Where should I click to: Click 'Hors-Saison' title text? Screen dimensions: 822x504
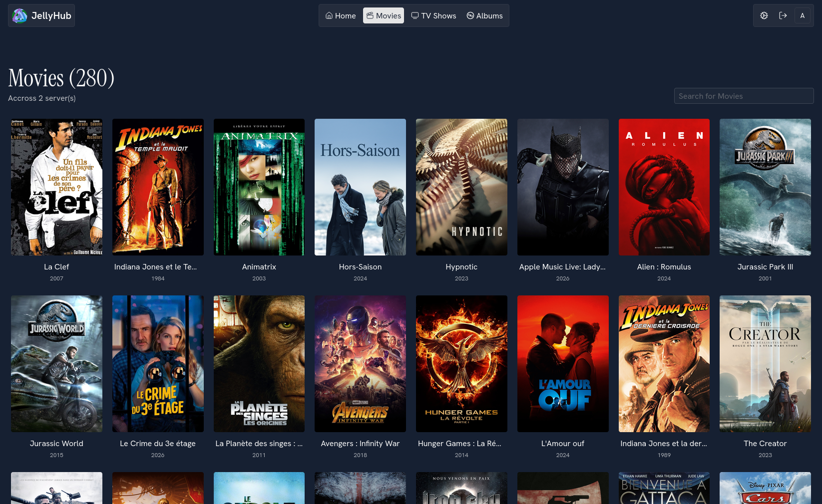[360, 267]
